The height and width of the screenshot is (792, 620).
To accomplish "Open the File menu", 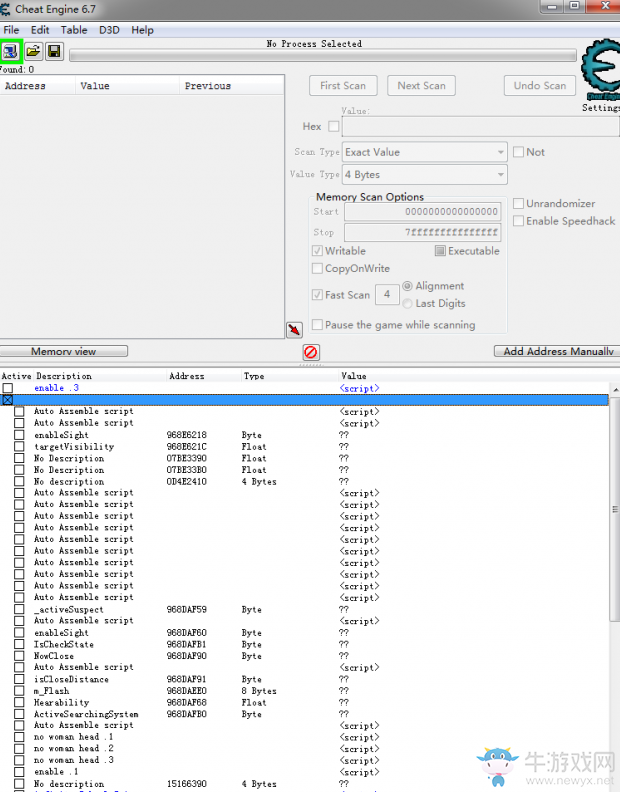I will point(11,30).
